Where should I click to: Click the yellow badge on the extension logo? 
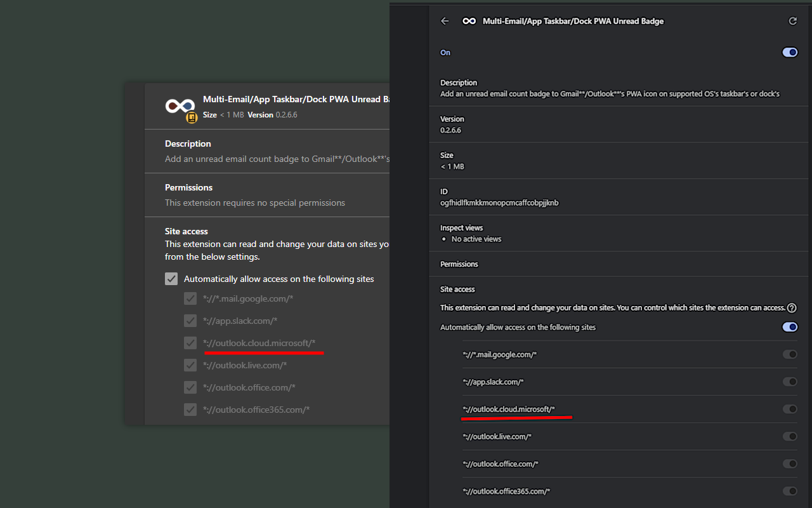pos(192,117)
